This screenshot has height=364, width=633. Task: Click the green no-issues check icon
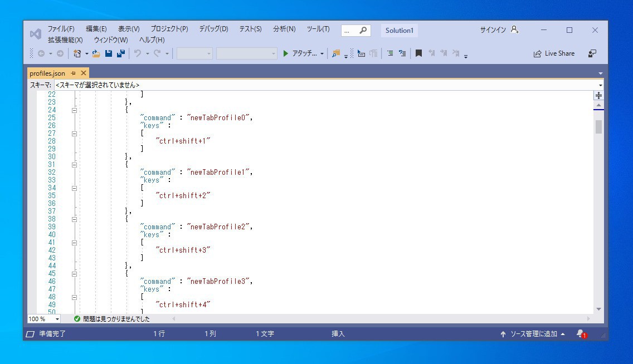tap(77, 319)
